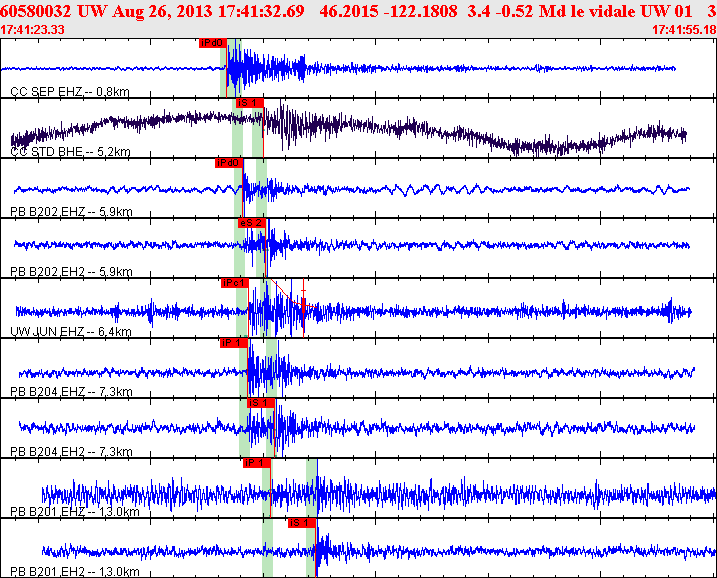This screenshot has height=578, width=717.
Task: Click the event ID 60580032 in header
Action: 36,11
